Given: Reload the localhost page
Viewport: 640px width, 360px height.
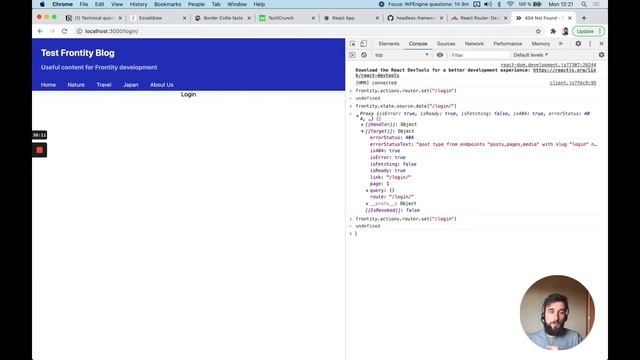Looking at the screenshot, I should 64,31.
